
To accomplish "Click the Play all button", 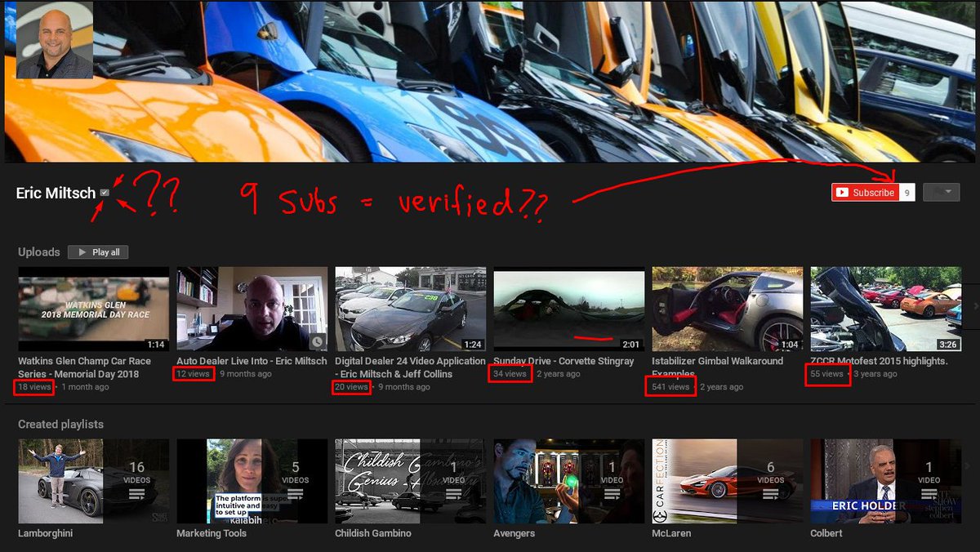I will 98,252.
